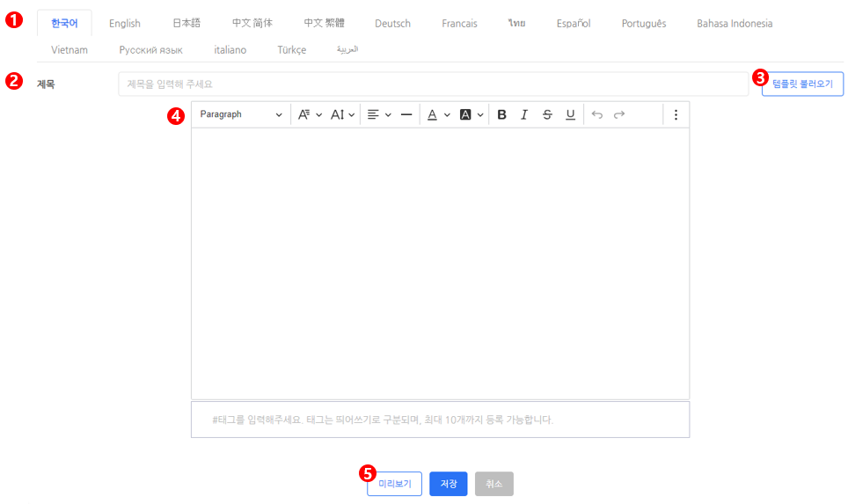Open the Paragraph heading dropdown
848x504 pixels.
point(241,114)
